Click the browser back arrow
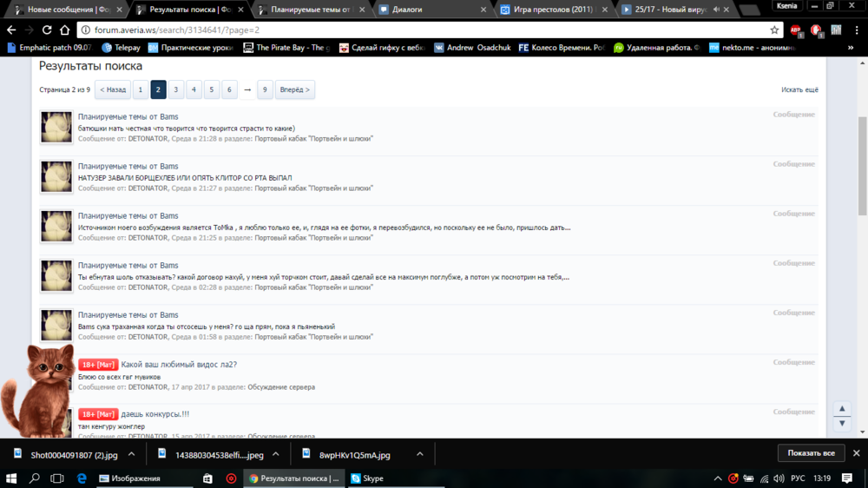 [x=10, y=30]
